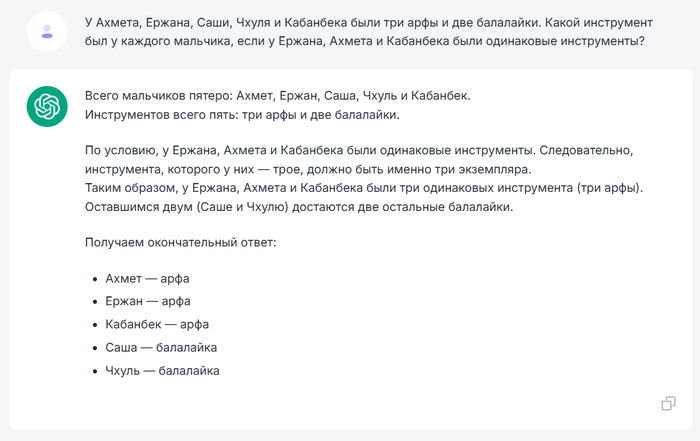The image size is (700, 441).
Task: Select the "Ахмет — арфа" list item
Action: (147, 278)
